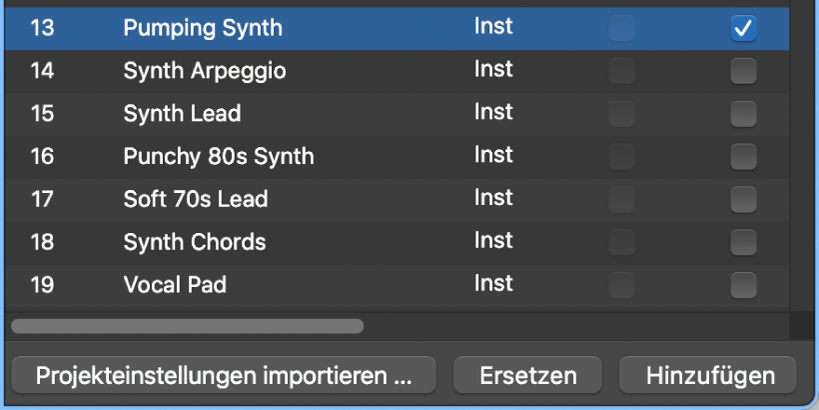Enable the Soft 70s Lead checkbox
Image resolution: width=819 pixels, height=410 pixels.
click(x=743, y=200)
